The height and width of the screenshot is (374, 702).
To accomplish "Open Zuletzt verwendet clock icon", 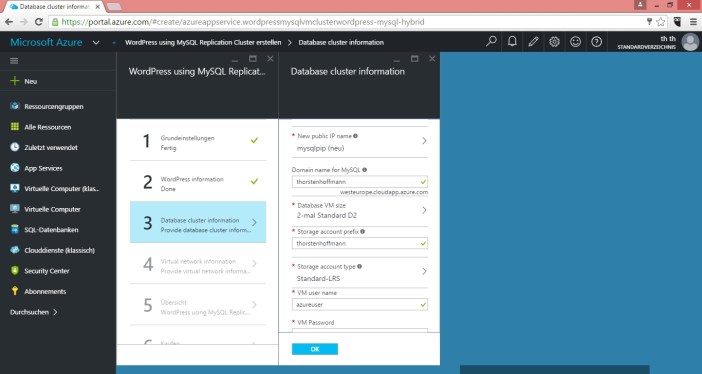I will (15, 147).
